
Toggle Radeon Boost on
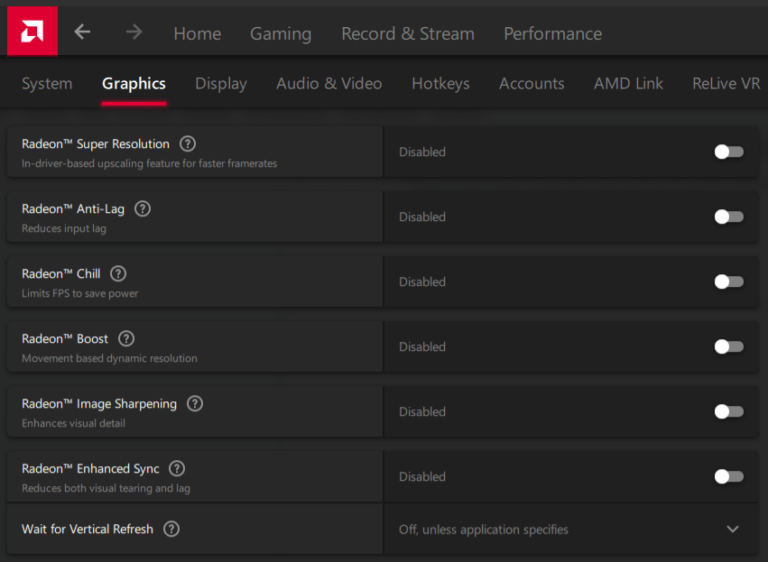[x=729, y=347]
